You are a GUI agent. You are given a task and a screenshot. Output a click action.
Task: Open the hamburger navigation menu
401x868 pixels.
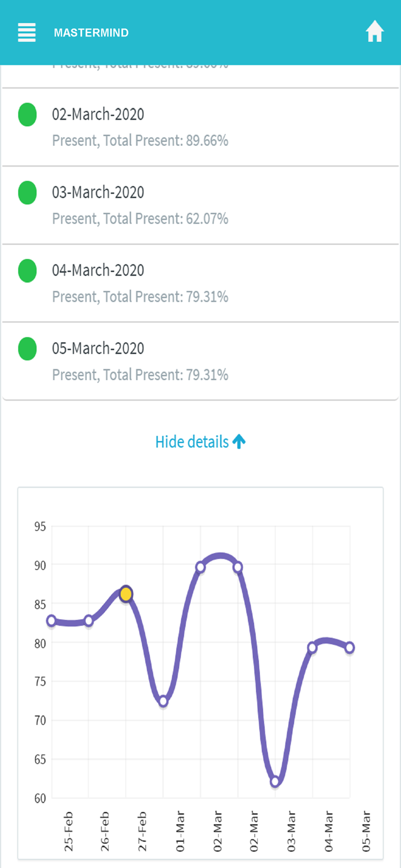pyautogui.click(x=27, y=32)
